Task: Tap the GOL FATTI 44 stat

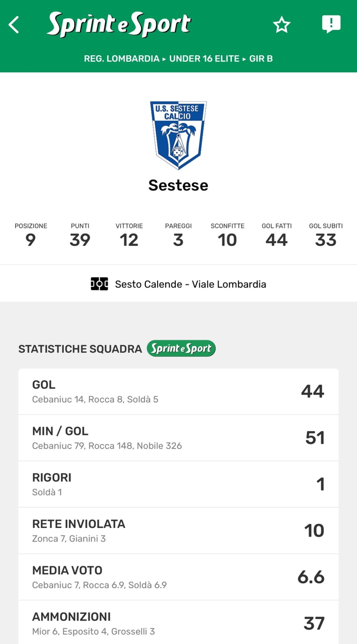Action: (277, 235)
